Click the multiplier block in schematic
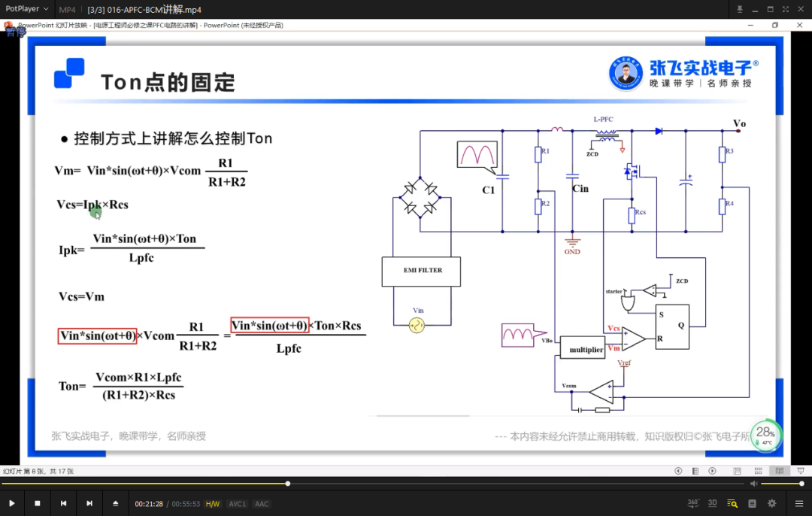 (583, 349)
